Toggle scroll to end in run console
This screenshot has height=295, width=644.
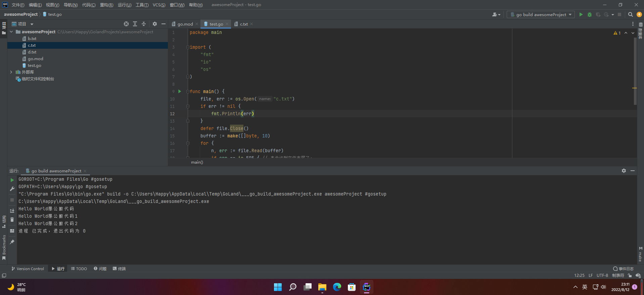(x=12, y=211)
